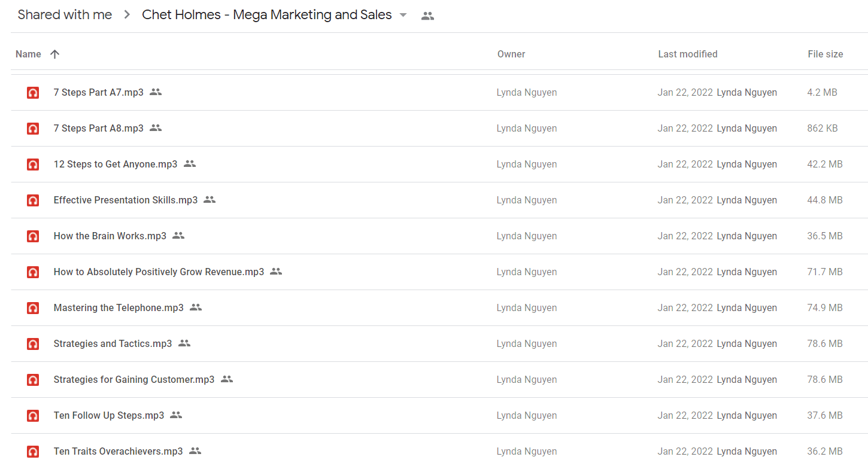Click the 862 KB file size value
868x469 pixels.
tap(823, 129)
